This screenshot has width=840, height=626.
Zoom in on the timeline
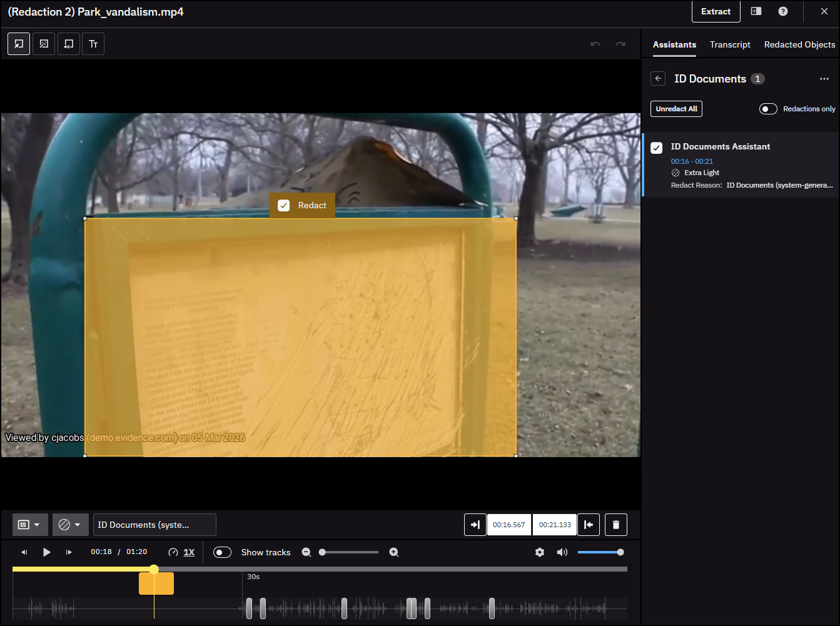click(394, 552)
